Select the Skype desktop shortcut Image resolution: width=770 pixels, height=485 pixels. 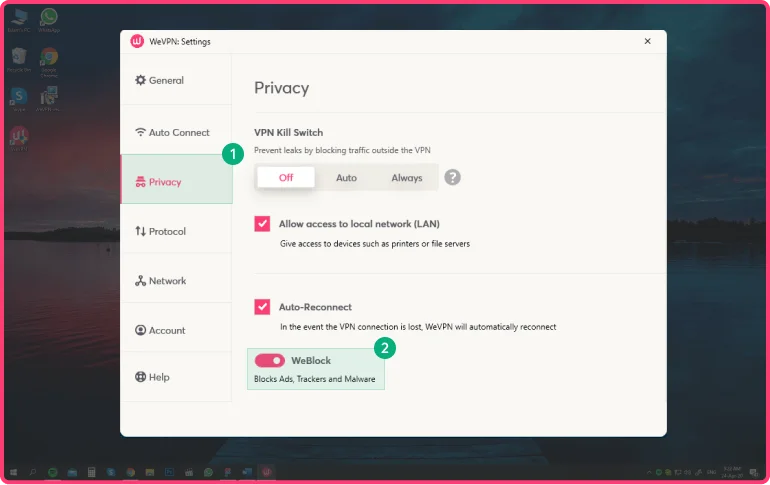pyautogui.click(x=18, y=96)
